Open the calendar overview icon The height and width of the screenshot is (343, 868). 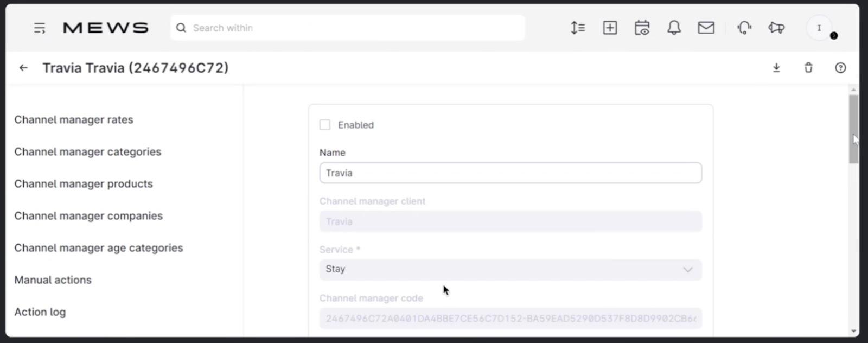[642, 28]
